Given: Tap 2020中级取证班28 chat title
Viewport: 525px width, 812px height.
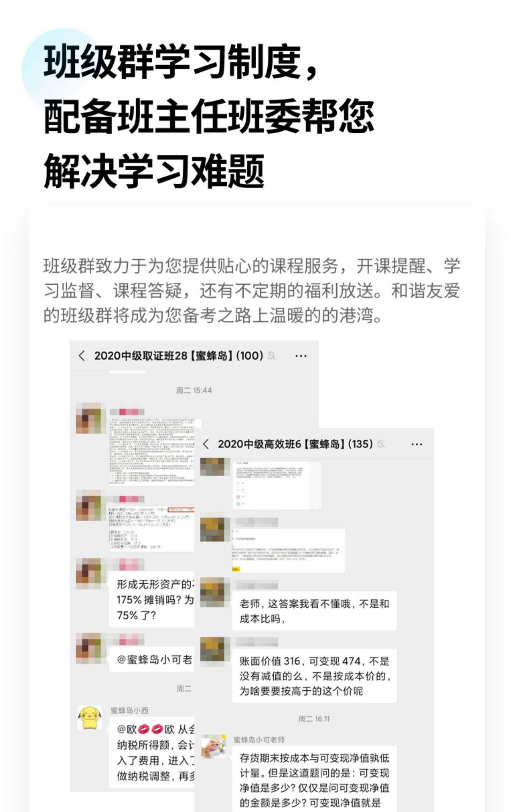Looking at the screenshot, I should click(x=178, y=356).
